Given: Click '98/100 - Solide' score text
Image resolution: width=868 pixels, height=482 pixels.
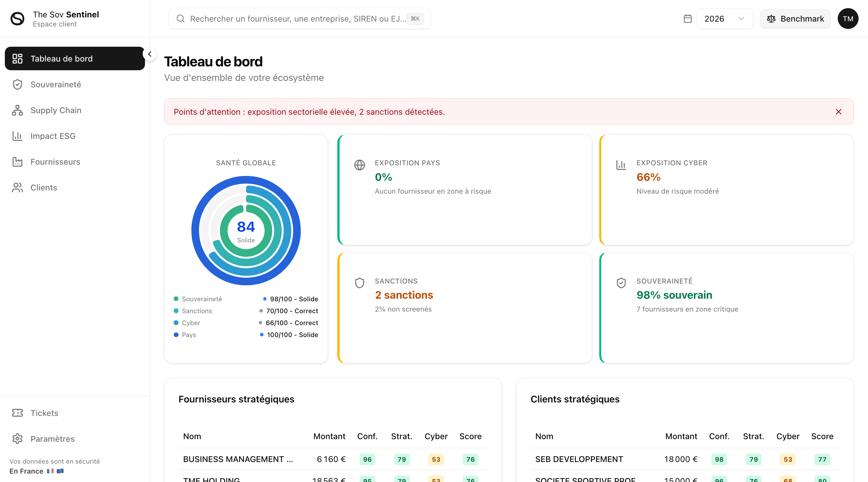Looking at the screenshot, I should [x=294, y=299].
